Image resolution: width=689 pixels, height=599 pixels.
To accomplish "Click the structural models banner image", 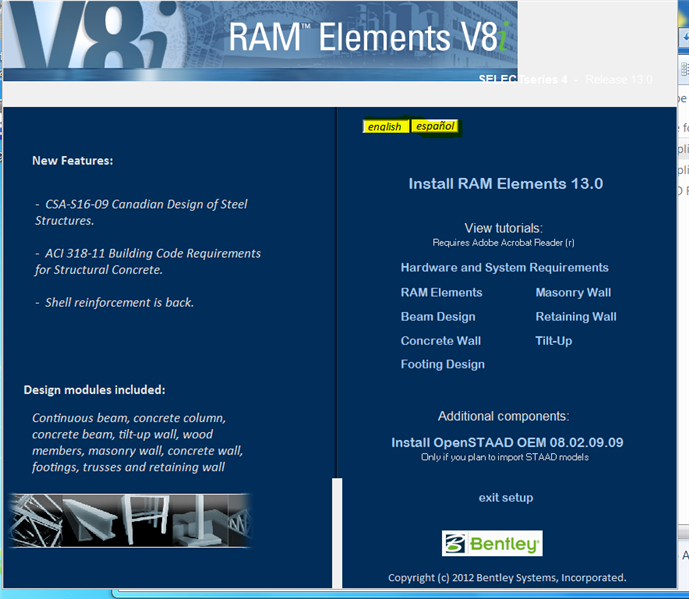I will [x=130, y=521].
